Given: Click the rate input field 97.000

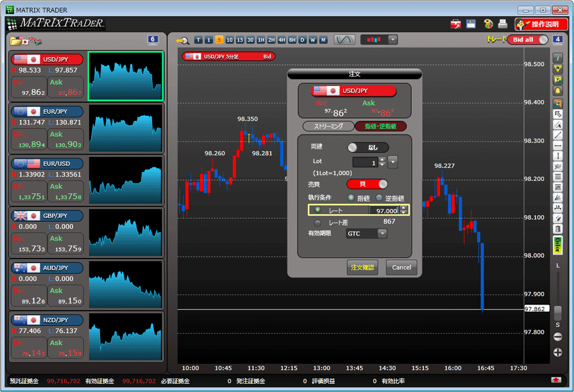Looking at the screenshot, I should (x=384, y=210).
